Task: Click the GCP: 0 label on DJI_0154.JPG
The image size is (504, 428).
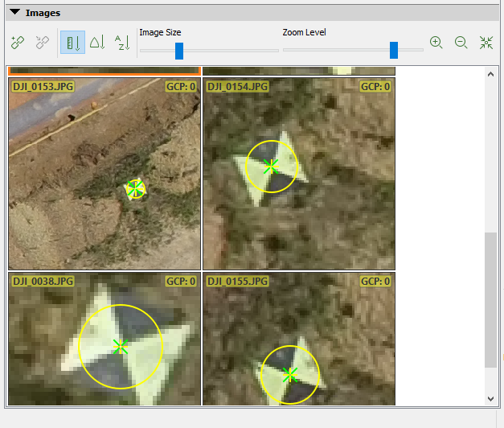Action: point(375,87)
